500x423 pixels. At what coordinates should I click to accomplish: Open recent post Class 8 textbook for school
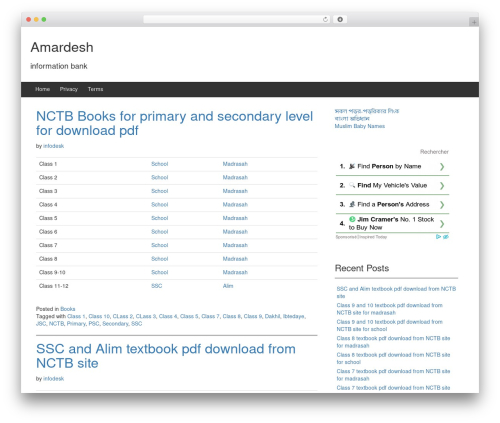point(393,358)
